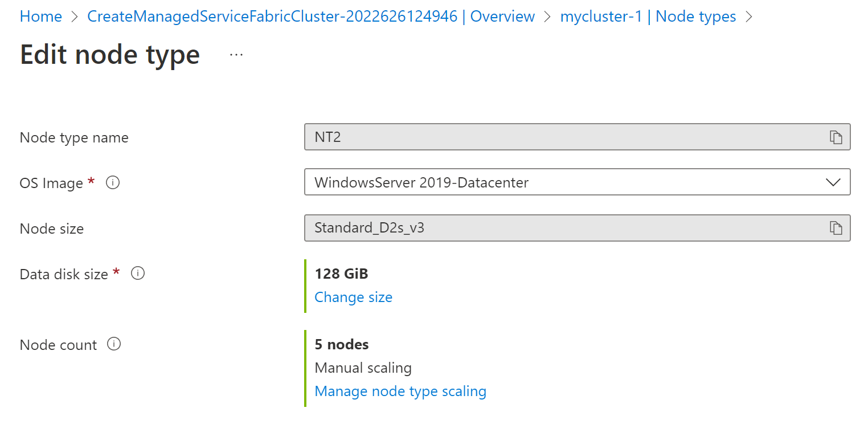The width and height of the screenshot is (868, 424).
Task: Click the Edit node type page title
Action: click(109, 54)
